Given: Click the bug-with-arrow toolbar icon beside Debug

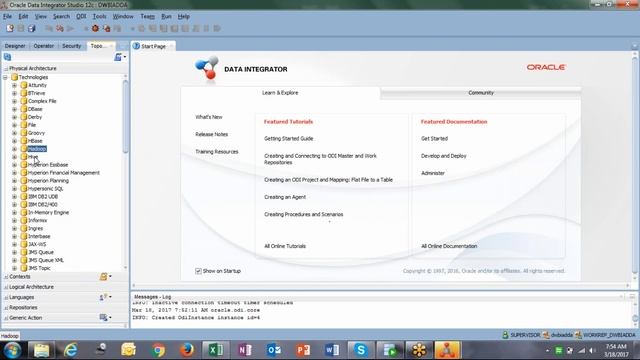Looking at the screenshot, I should 107,28.
